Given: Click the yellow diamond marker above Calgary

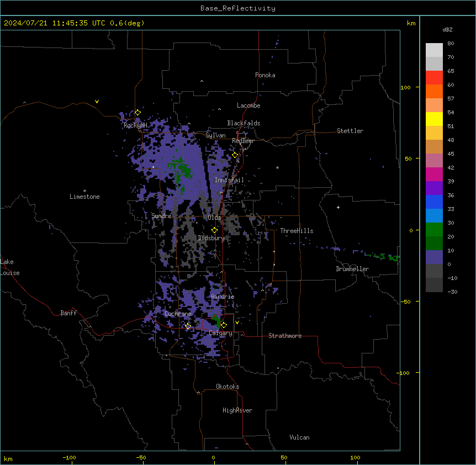Looking at the screenshot, I should click(x=224, y=325).
